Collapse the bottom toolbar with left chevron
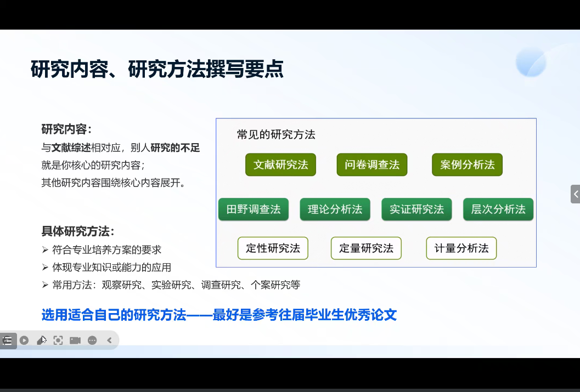The image size is (580, 392). coord(109,340)
